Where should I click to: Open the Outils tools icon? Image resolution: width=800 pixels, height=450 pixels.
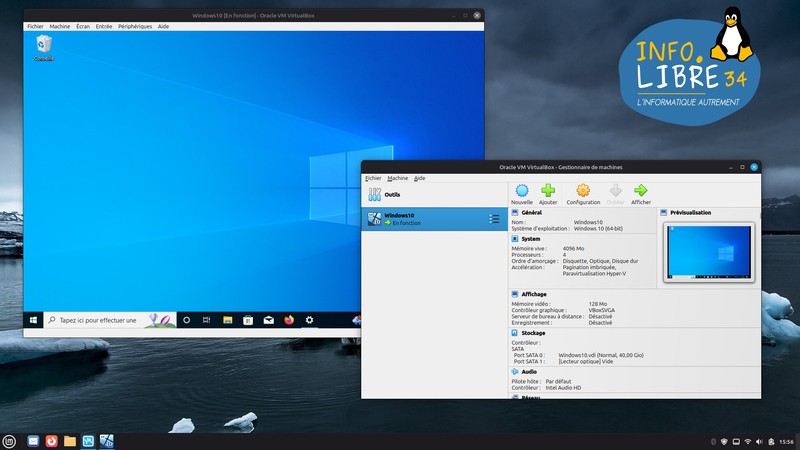point(375,194)
